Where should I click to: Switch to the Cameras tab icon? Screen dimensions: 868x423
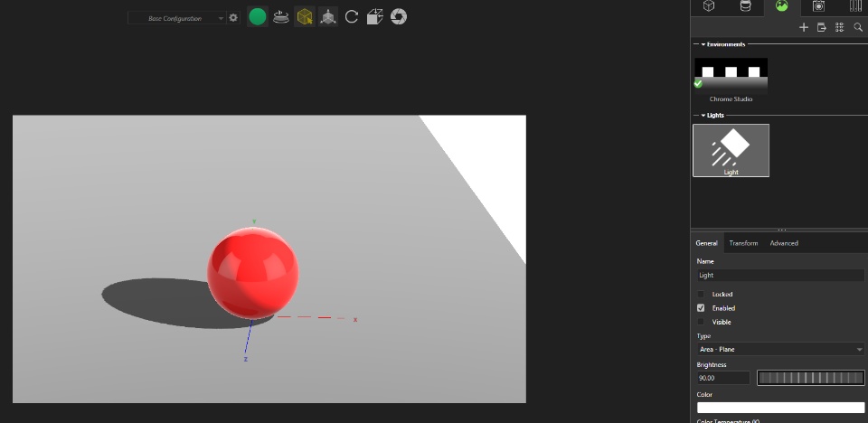(818, 6)
